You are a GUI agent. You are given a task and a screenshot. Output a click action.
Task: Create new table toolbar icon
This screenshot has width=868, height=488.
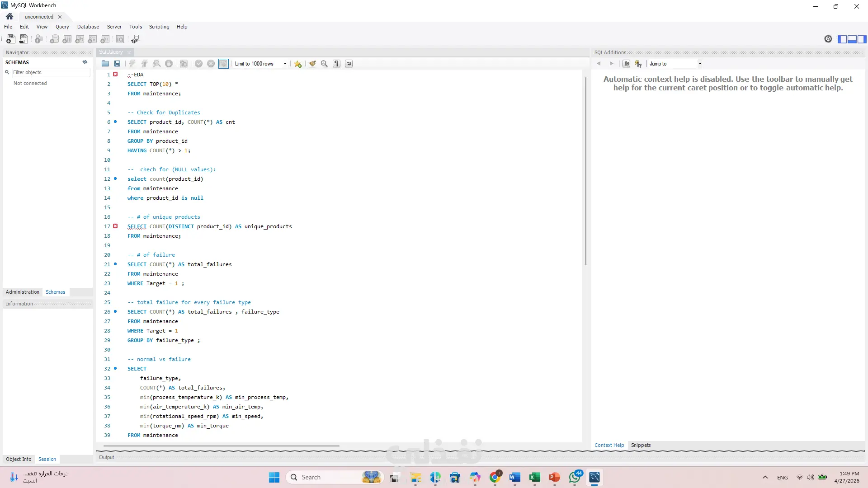(x=67, y=39)
